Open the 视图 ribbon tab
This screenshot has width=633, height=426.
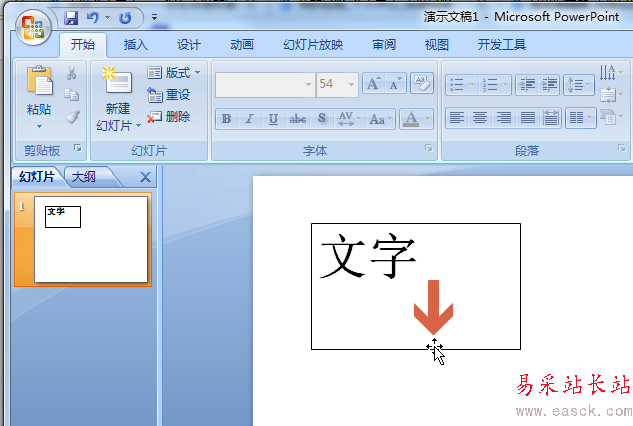[x=437, y=44]
